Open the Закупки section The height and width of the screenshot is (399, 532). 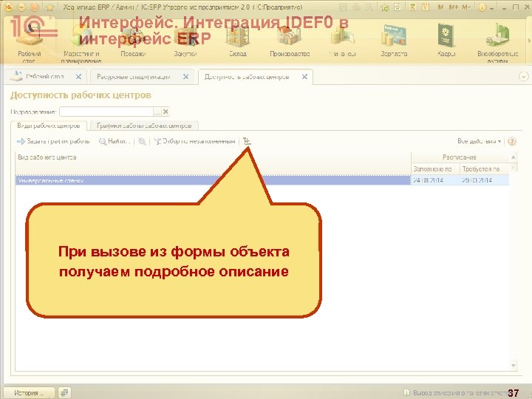tap(185, 41)
